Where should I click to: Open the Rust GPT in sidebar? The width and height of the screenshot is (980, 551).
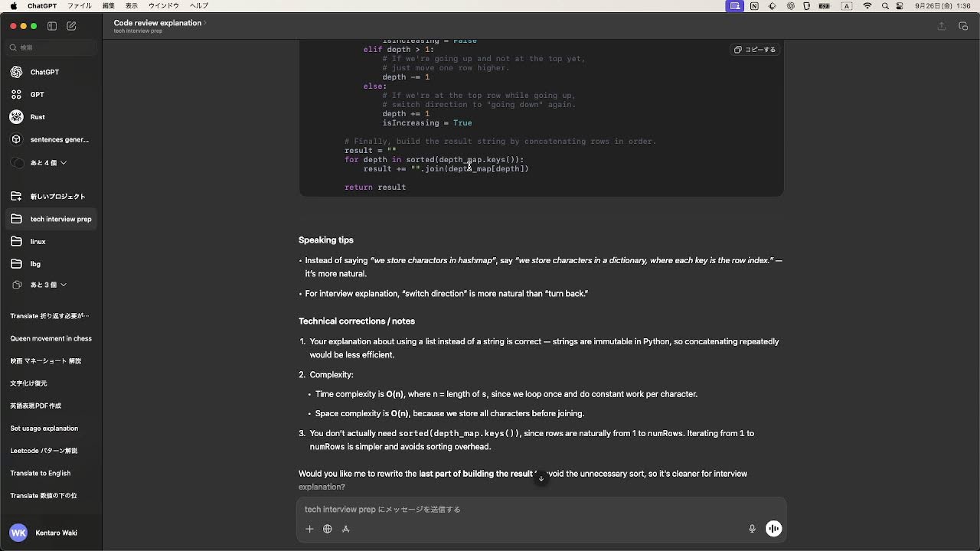[51, 117]
